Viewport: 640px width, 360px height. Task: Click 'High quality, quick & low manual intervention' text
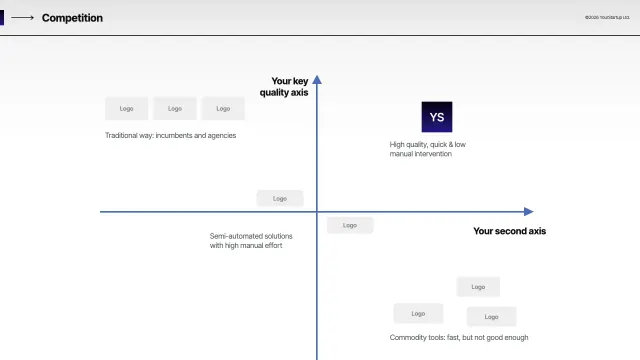tap(428, 149)
